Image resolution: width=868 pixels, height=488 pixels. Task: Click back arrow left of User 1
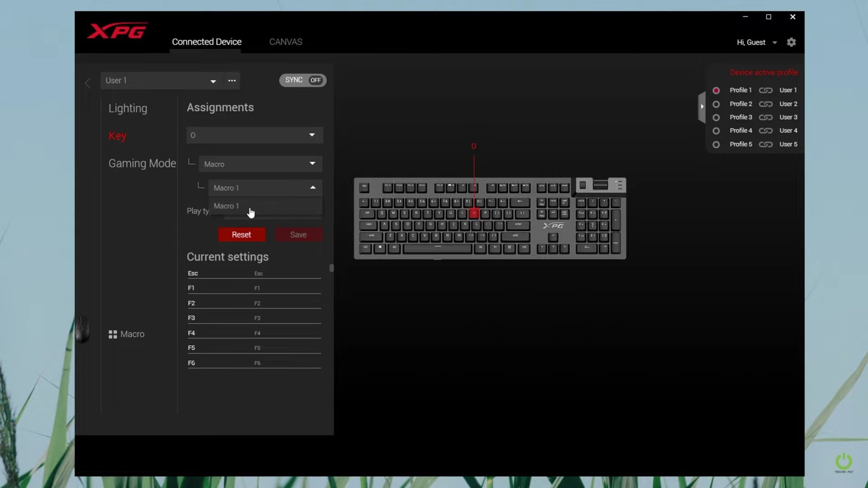[x=88, y=83]
